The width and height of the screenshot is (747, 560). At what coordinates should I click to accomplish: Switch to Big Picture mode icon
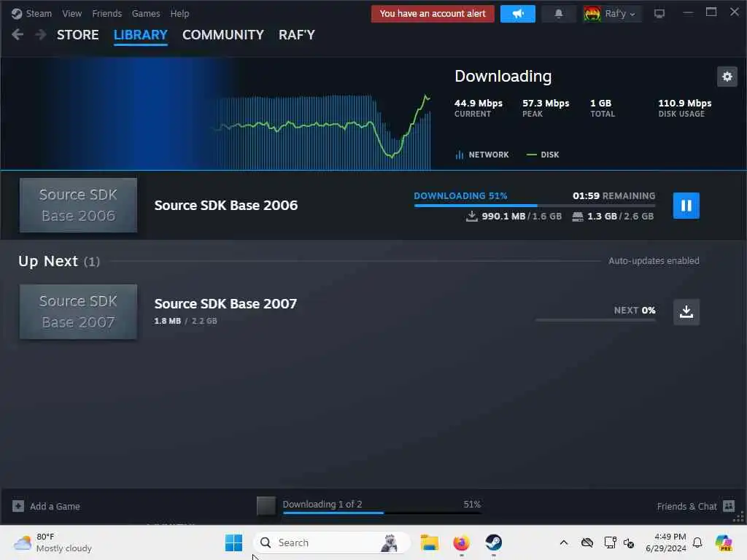659,13
